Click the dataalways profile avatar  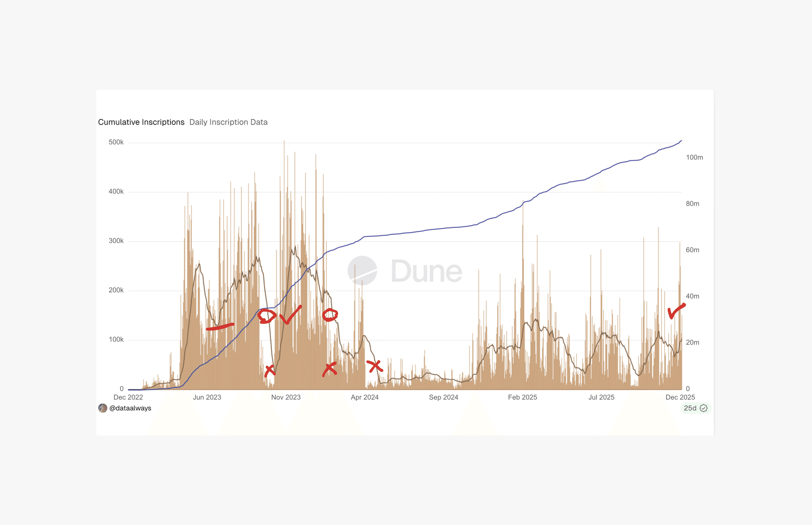(x=103, y=408)
